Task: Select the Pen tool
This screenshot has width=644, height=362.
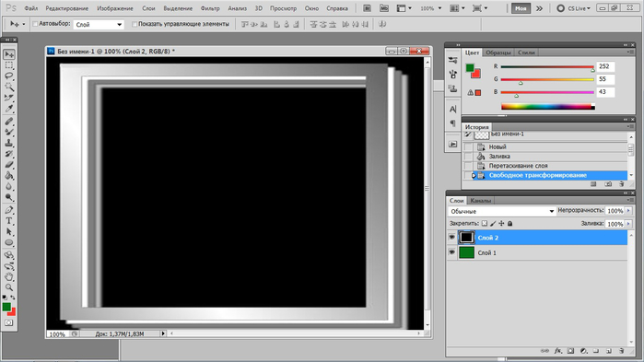Action: (x=9, y=210)
